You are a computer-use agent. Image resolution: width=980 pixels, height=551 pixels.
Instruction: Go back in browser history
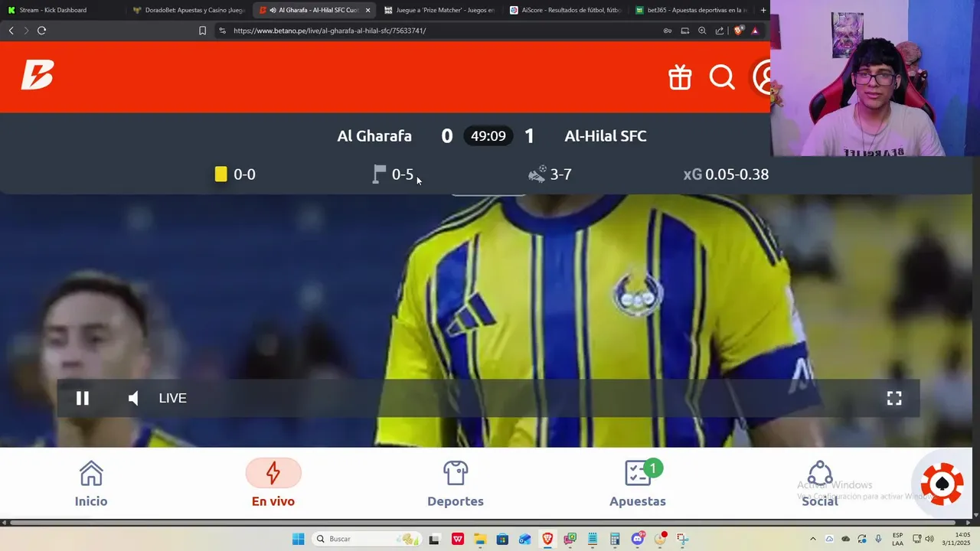click(x=11, y=31)
